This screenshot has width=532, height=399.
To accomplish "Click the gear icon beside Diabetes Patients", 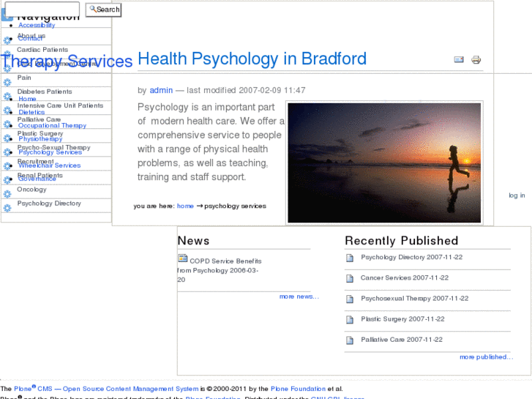I will [x=7, y=97].
